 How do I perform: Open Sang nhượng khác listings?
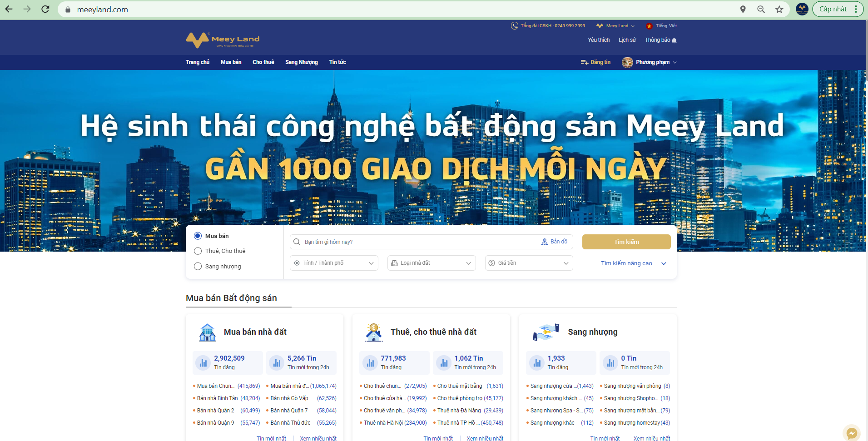(552, 423)
